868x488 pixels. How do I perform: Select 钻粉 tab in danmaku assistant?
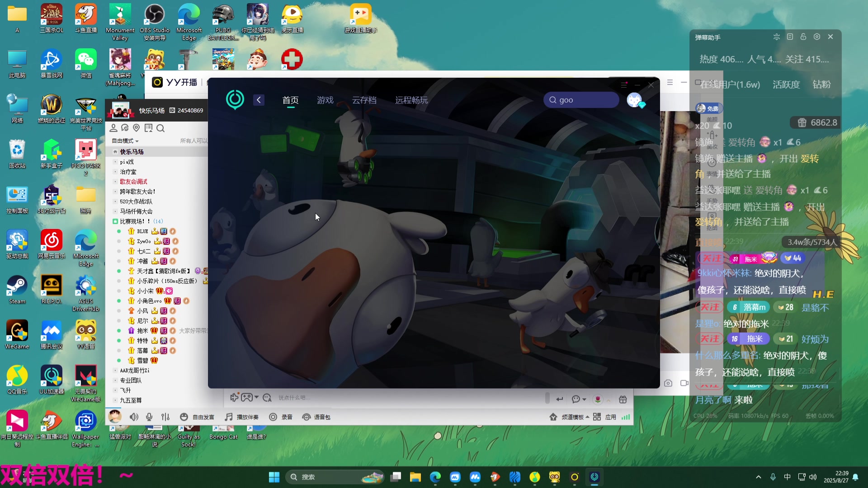click(x=821, y=84)
